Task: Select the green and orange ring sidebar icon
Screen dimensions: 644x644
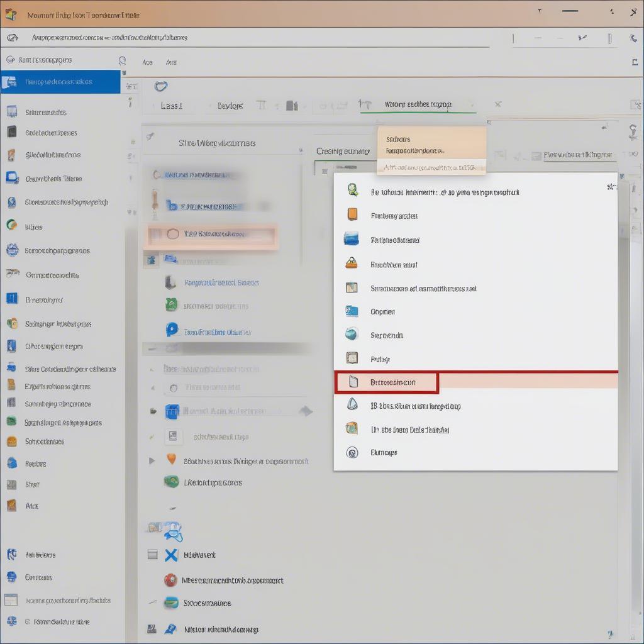Action: (12, 225)
